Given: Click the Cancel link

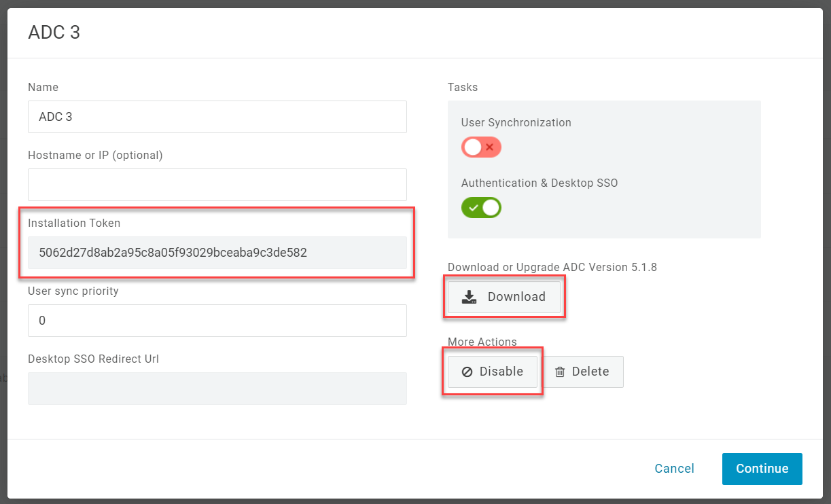Looking at the screenshot, I should point(674,469).
